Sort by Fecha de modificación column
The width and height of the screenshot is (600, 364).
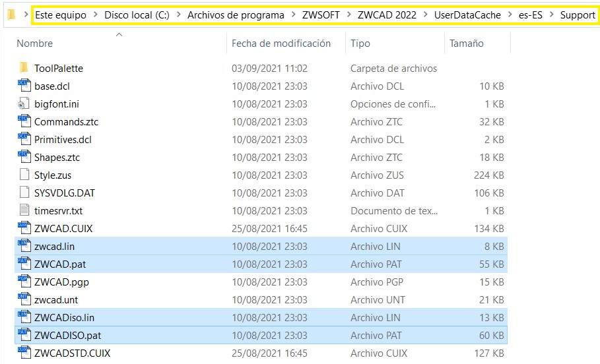tap(281, 44)
